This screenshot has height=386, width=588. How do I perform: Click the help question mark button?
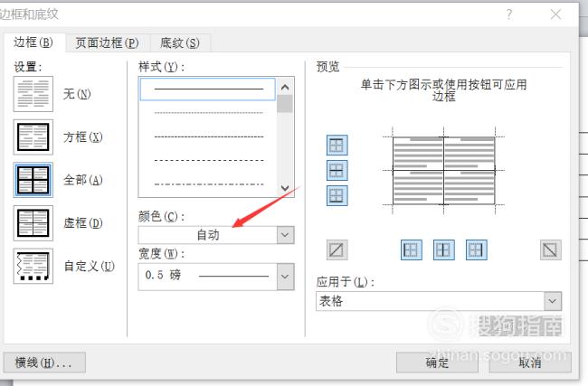[x=509, y=14]
